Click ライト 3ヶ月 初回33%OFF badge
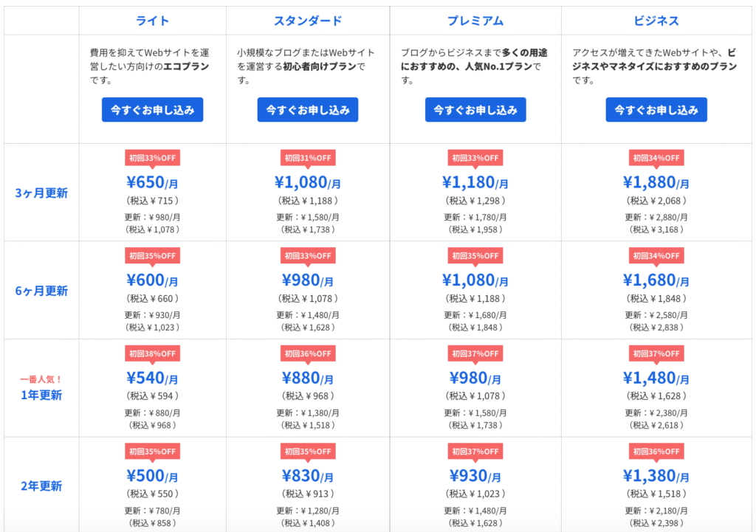Screen dimensions: 756x532 152,158
